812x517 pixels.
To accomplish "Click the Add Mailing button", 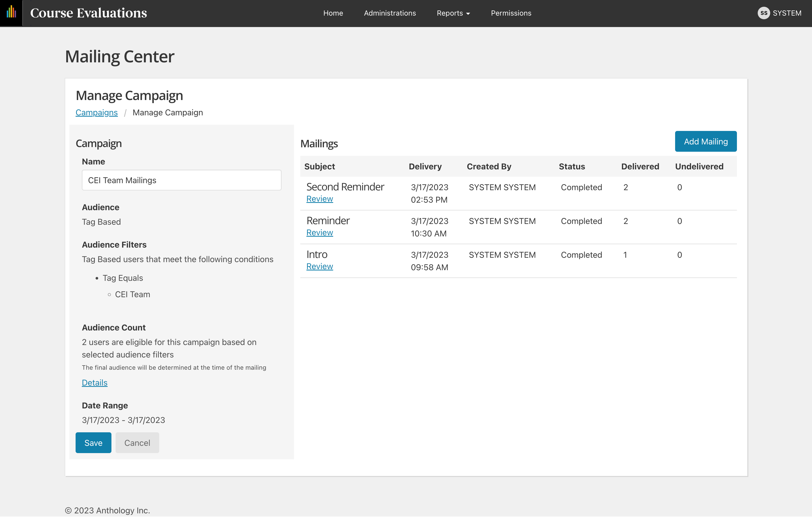I will [x=705, y=141].
